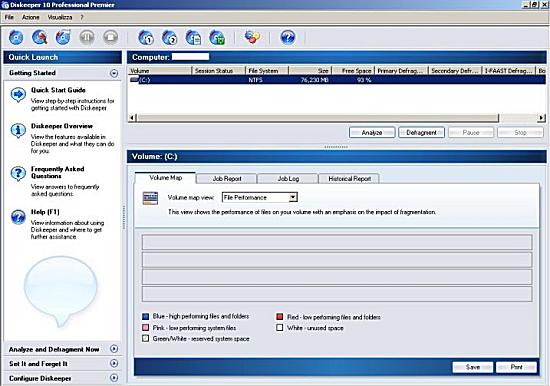Click the volume list scroll left arrow

pyautogui.click(x=132, y=118)
